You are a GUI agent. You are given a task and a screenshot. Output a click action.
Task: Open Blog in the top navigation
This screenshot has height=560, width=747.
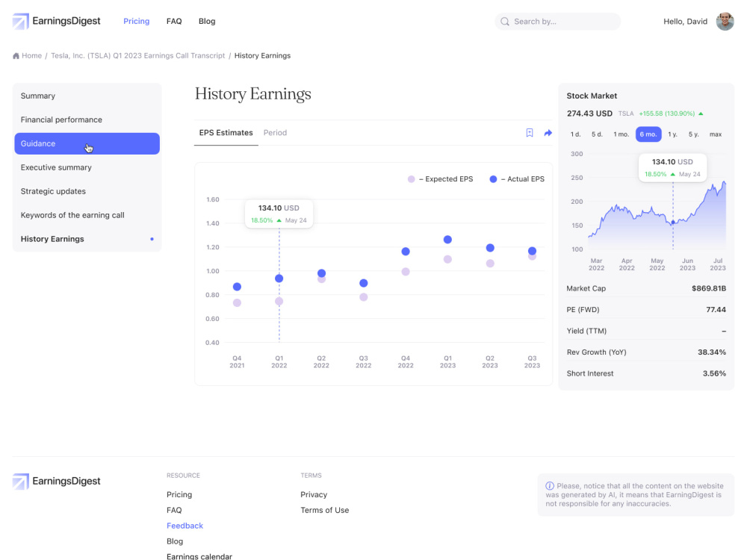(x=207, y=21)
